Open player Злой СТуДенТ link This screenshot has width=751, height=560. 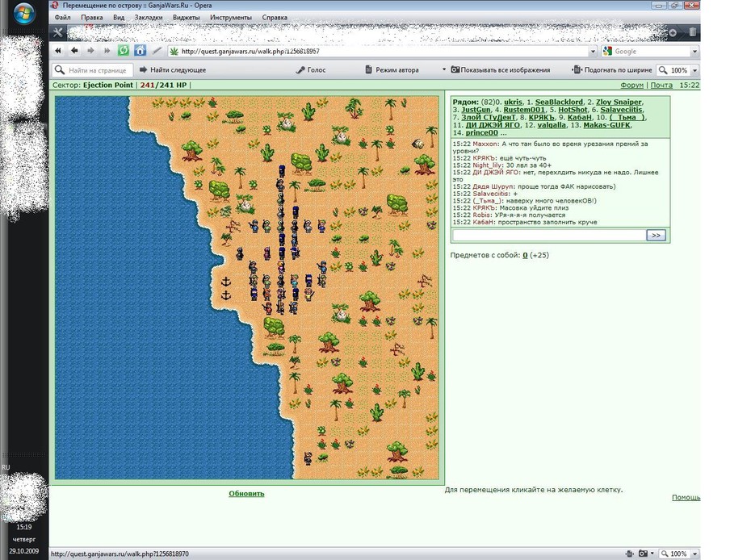[x=489, y=117]
